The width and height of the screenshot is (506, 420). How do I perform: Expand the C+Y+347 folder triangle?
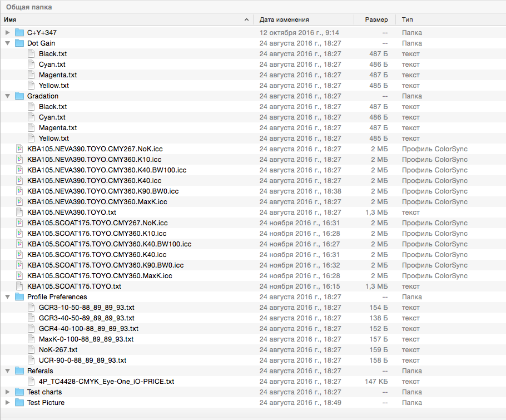click(7, 33)
